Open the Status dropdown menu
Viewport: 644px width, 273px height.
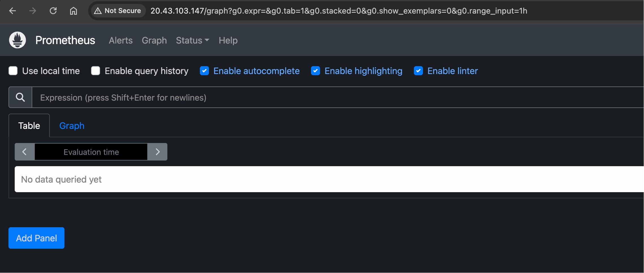(x=192, y=40)
